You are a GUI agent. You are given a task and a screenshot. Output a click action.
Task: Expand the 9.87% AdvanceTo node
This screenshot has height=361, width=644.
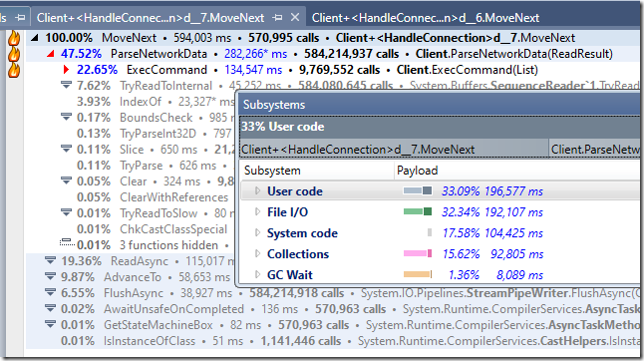pos(50,276)
